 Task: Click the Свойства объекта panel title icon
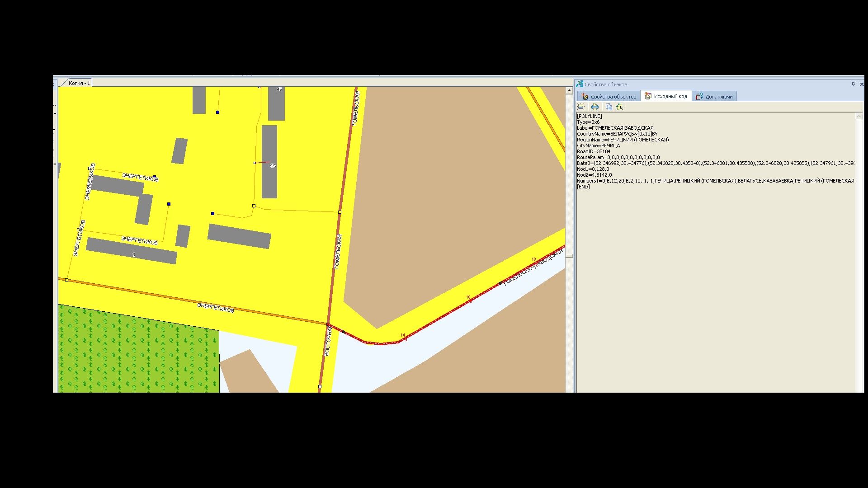click(580, 84)
